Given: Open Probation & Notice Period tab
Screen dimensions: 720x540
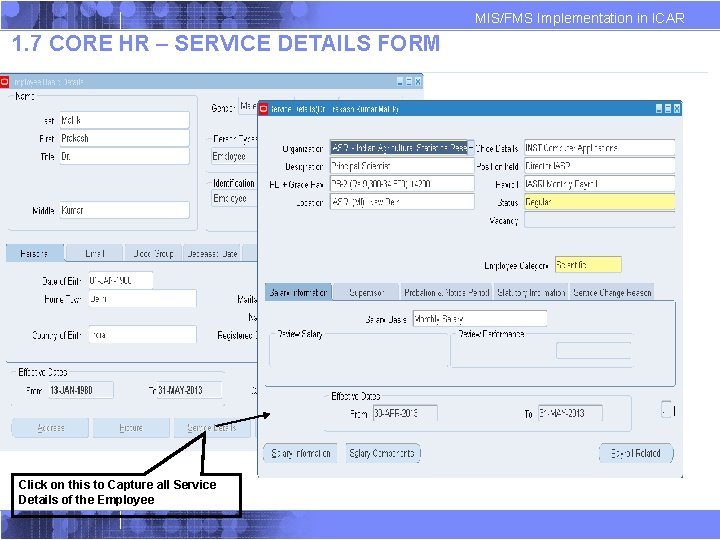Looking at the screenshot, I should [x=446, y=292].
